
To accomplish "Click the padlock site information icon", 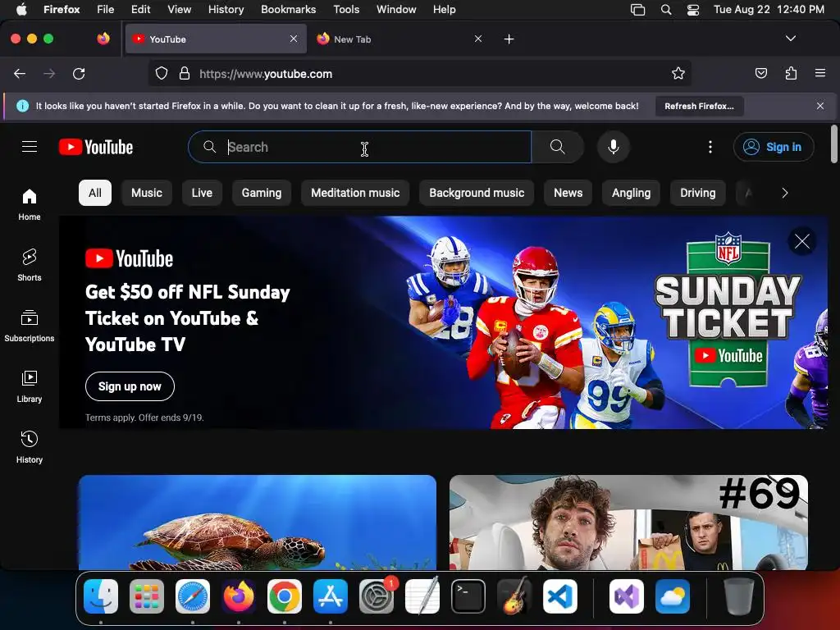I will 185,73.
